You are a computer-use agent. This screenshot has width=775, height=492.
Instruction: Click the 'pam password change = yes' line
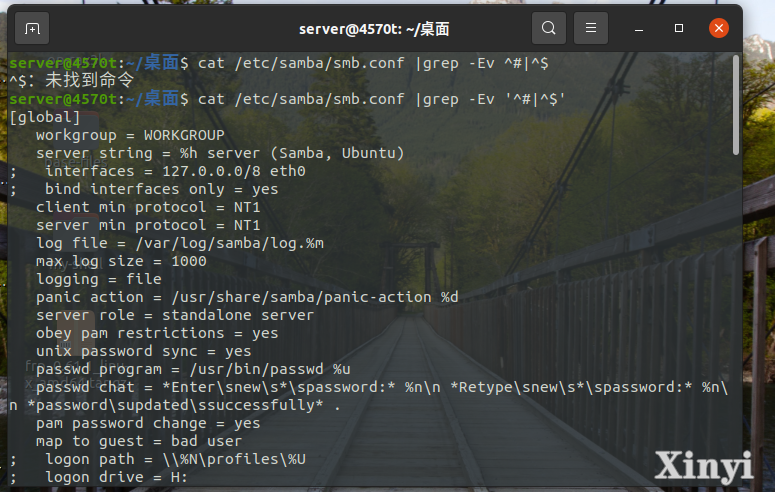pyautogui.click(x=148, y=423)
